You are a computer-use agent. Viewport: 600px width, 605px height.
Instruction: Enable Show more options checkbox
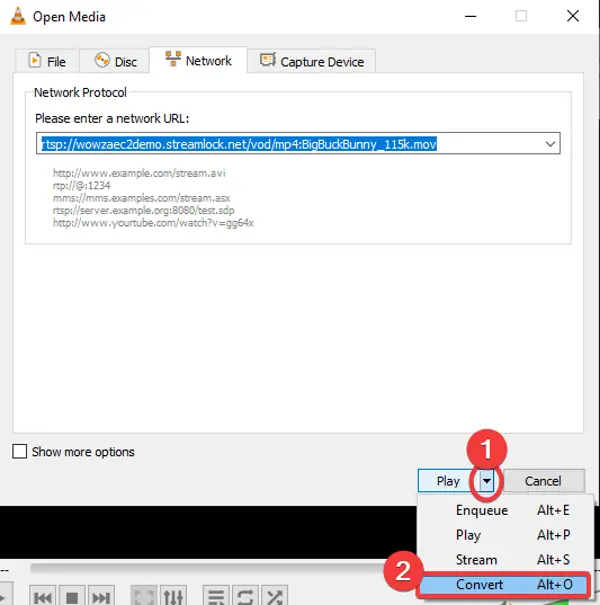[20, 451]
